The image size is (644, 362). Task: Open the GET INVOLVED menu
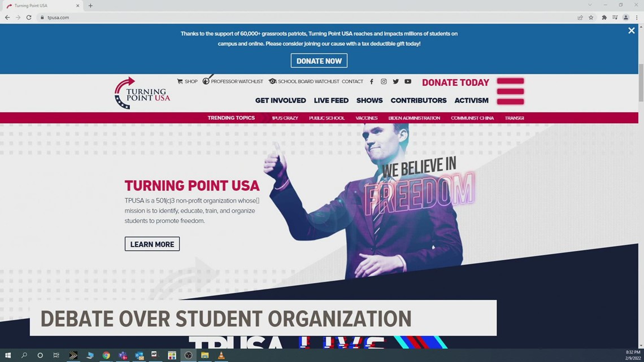[281, 101]
